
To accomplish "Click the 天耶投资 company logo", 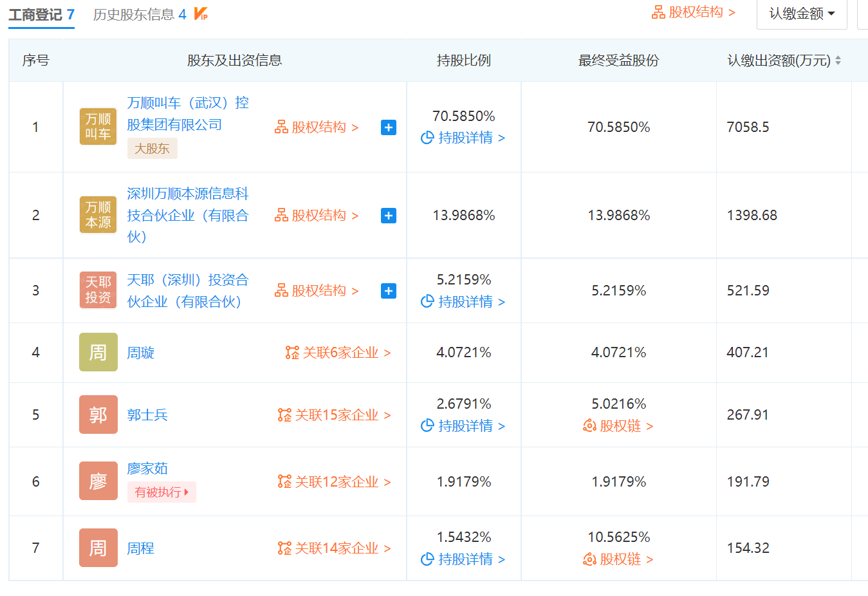I will [98, 290].
